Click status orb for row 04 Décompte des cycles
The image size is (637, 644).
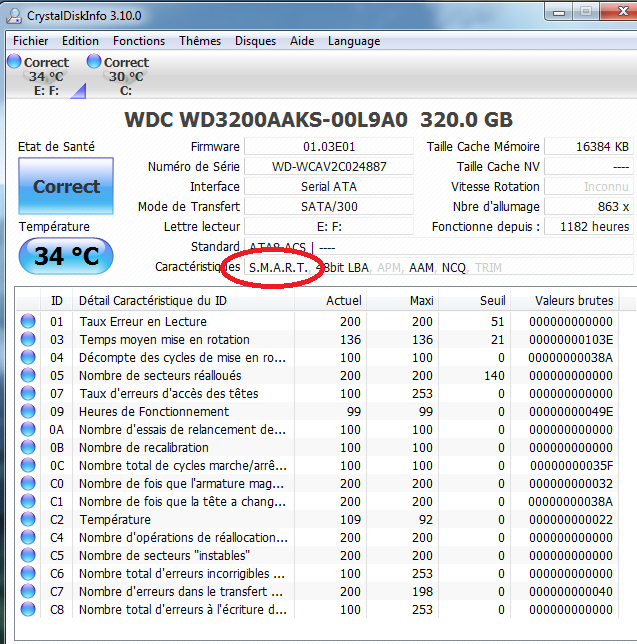tap(28, 357)
